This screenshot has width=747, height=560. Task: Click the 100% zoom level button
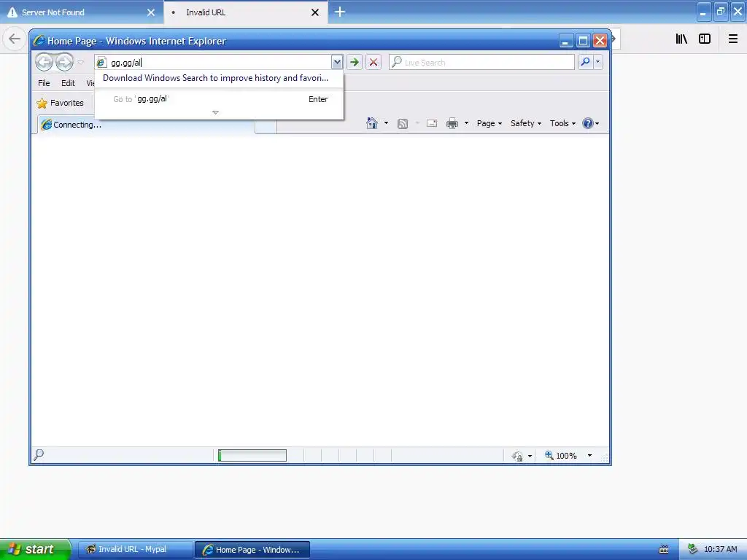click(561, 456)
